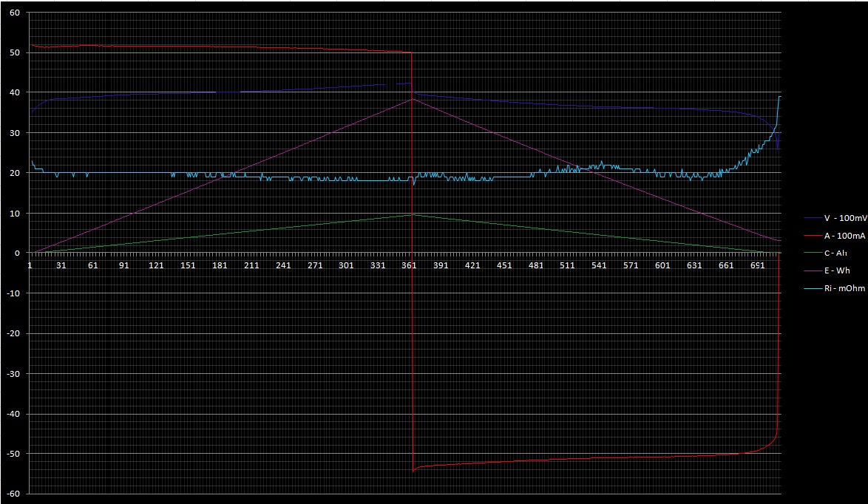Screen dimensions: 868x504
Task: Click the magenta E legend line swatch
Action: pos(812,270)
